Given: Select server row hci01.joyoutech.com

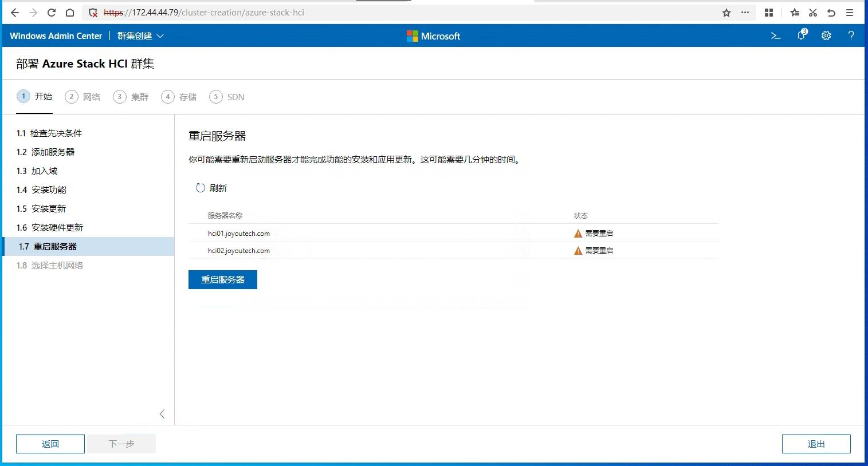Looking at the screenshot, I should [453, 233].
